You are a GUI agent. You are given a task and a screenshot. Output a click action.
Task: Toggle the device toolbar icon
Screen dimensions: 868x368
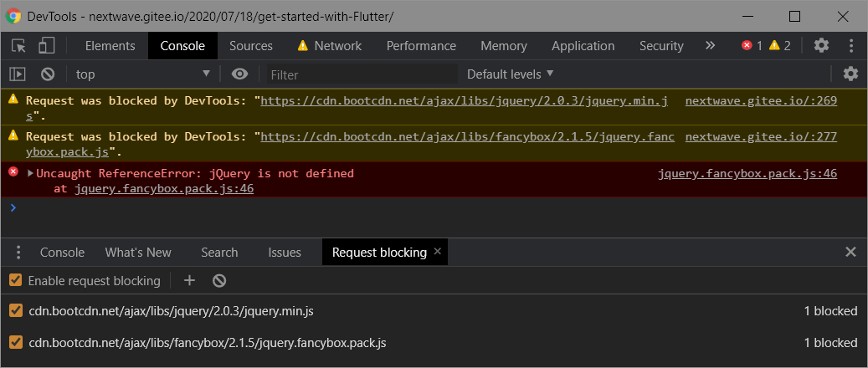(x=47, y=46)
